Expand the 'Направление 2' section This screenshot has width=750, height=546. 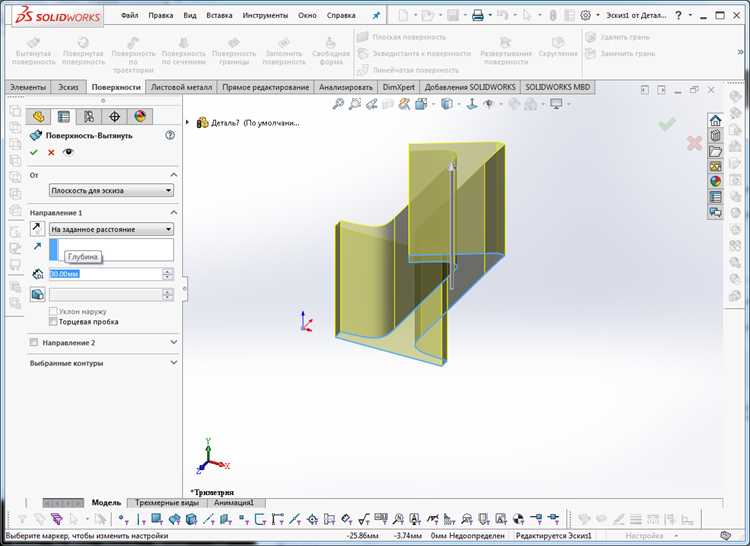174,342
